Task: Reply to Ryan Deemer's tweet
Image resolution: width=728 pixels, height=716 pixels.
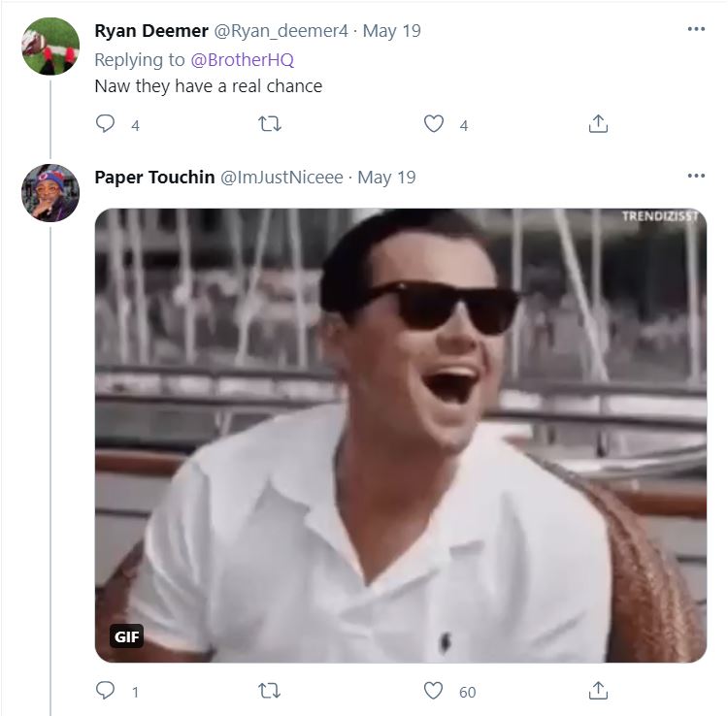Action: tap(106, 124)
